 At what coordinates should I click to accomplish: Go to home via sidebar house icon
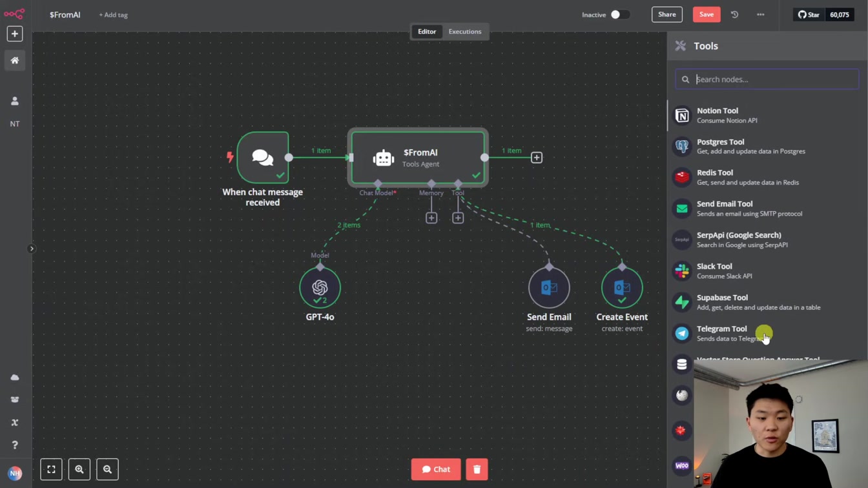click(x=14, y=60)
